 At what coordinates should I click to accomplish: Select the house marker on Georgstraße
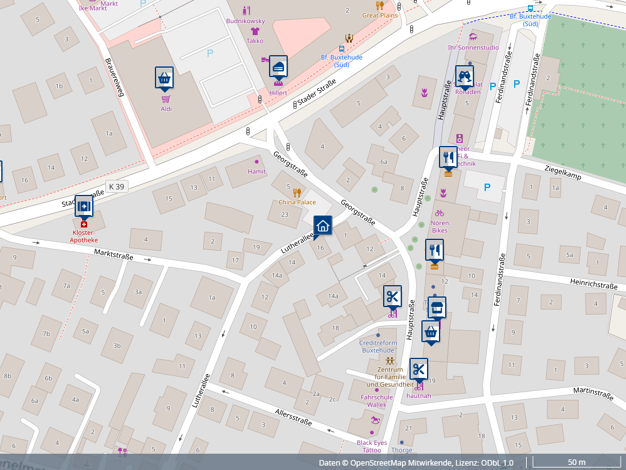(x=323, y=226)
